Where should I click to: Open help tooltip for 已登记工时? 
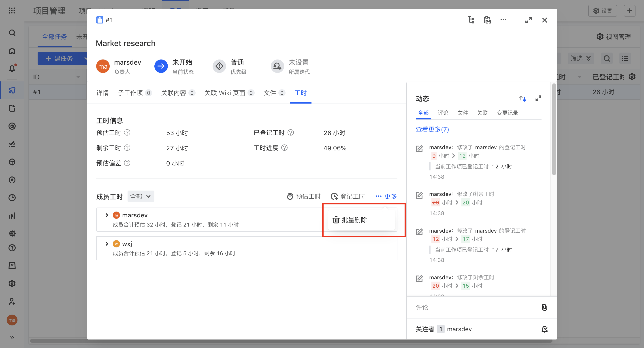tap(290, 132)
